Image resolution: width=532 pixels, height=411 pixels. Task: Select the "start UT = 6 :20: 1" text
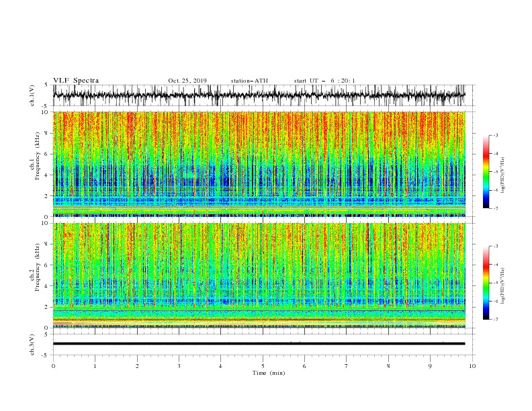324,81
